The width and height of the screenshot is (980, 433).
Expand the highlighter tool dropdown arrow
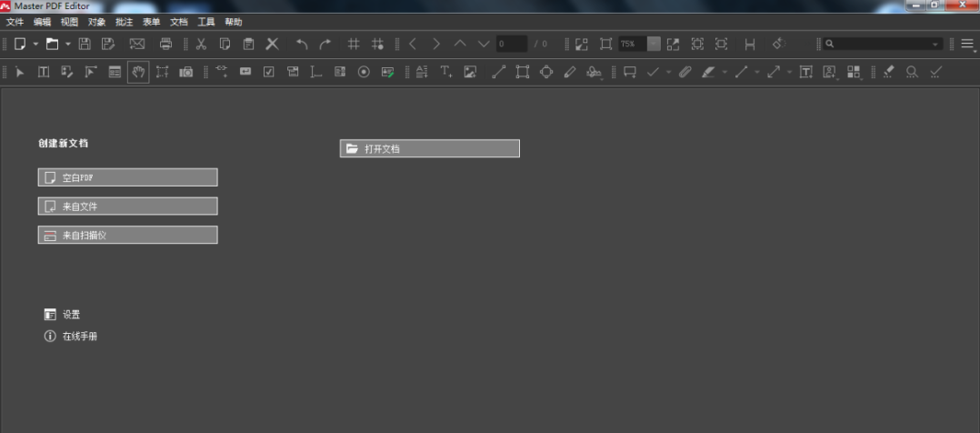click(725, 72)
